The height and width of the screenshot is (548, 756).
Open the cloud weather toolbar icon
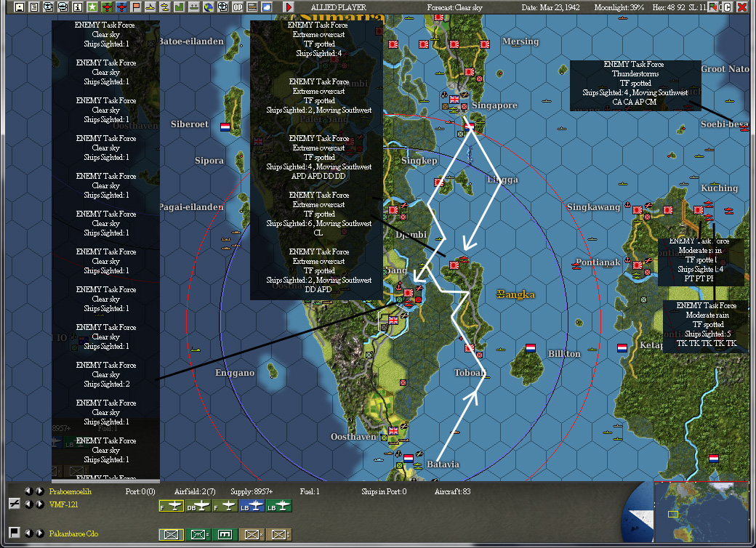coord(266,7)
